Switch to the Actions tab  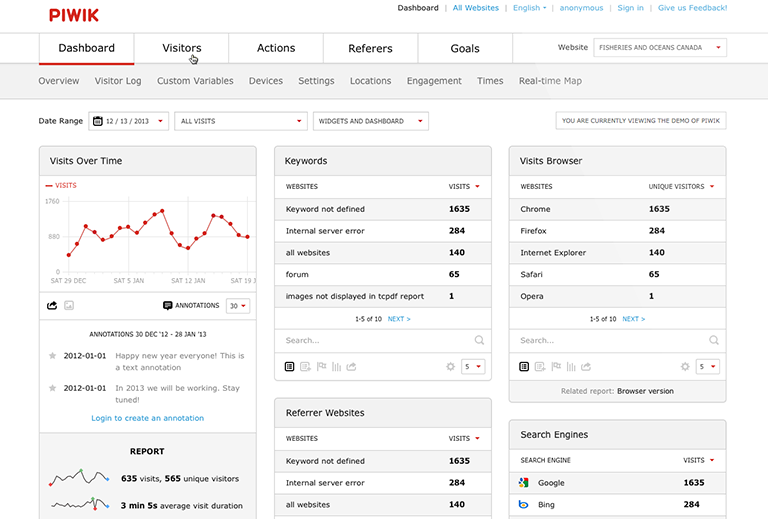pos(276,48)
